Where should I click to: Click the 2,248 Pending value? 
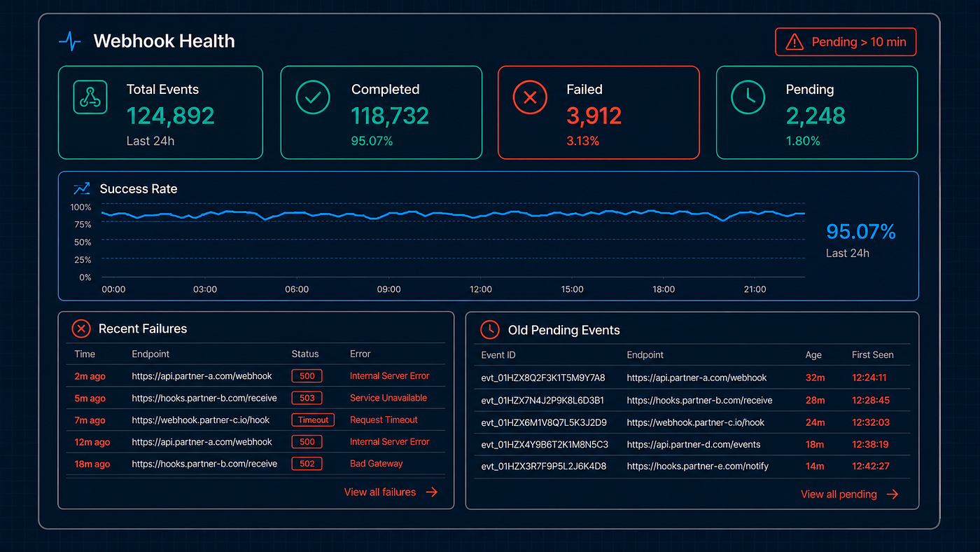816,116
